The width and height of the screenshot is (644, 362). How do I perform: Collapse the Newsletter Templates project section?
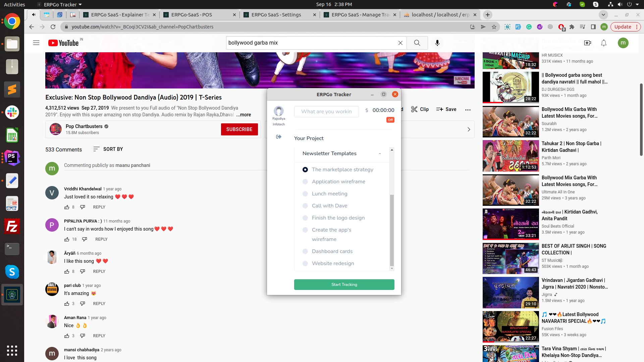click(380, 154)
